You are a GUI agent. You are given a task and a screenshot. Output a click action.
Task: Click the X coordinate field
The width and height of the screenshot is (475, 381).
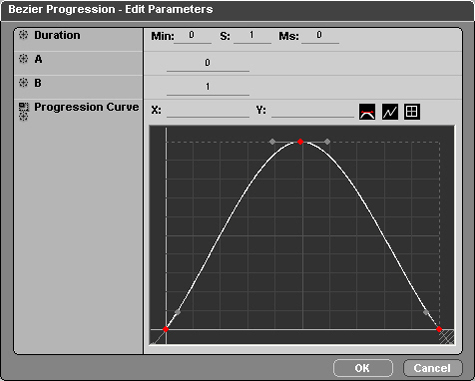(x=208, y=111)
